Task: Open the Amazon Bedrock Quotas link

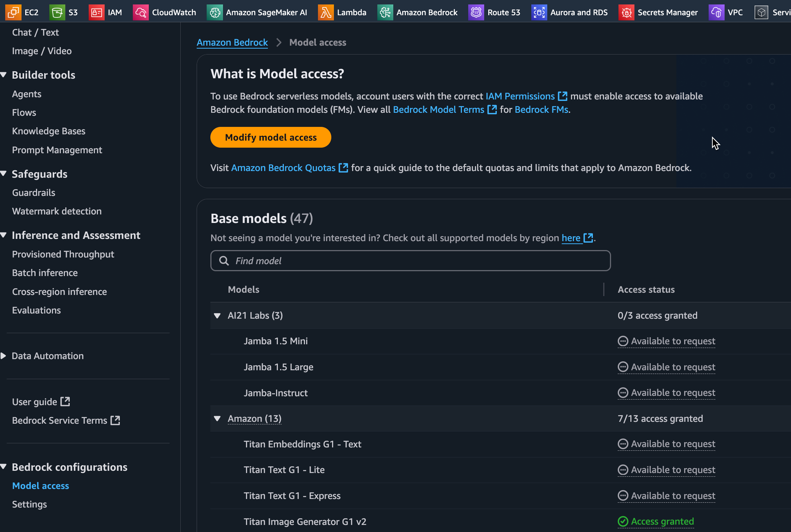Action: pos(283,168)
